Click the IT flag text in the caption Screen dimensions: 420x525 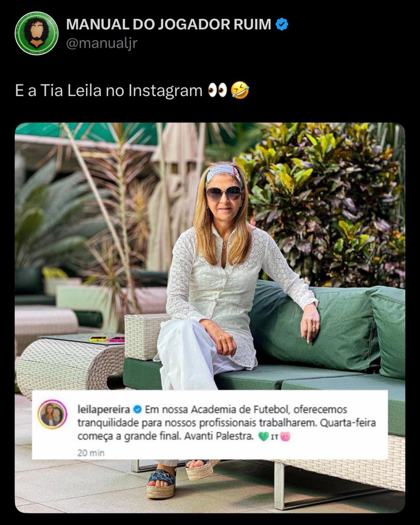(x=274, y=437)
